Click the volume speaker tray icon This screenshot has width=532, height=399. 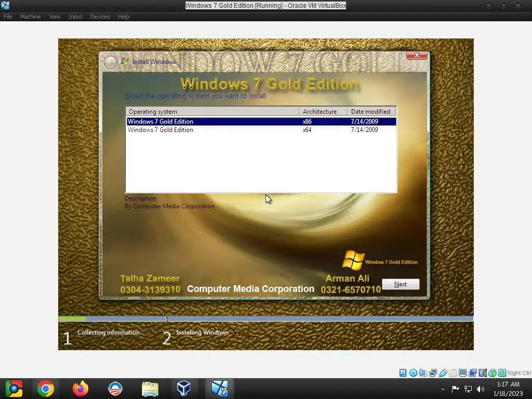coord(481,389)
